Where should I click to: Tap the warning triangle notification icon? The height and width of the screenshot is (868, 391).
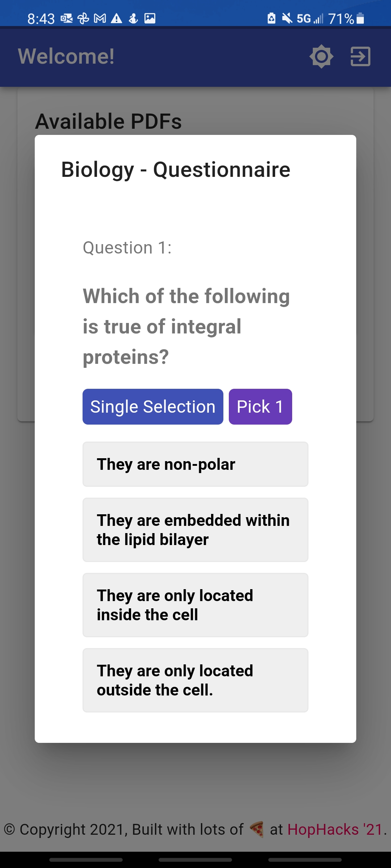[117, 18]
